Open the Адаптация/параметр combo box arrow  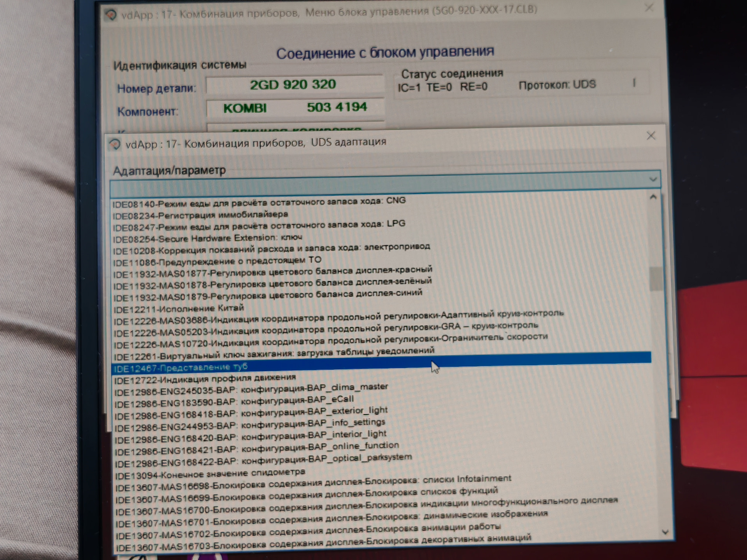click(x=653, y=179)
